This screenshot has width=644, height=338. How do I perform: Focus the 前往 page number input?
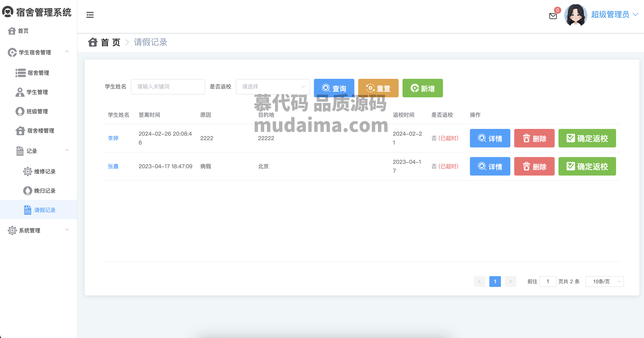[548, 282]
